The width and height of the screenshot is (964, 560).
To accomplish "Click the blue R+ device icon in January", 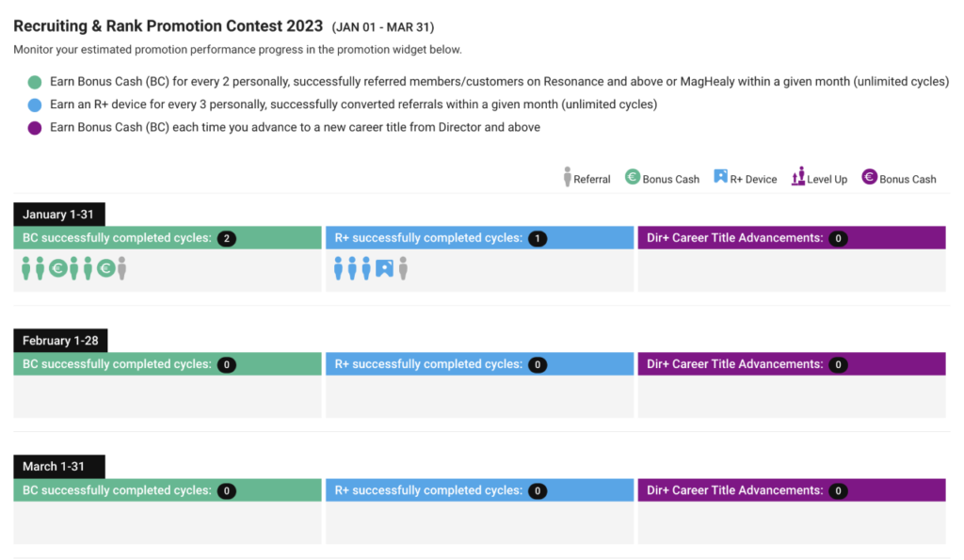I will (x=384, y=268).
